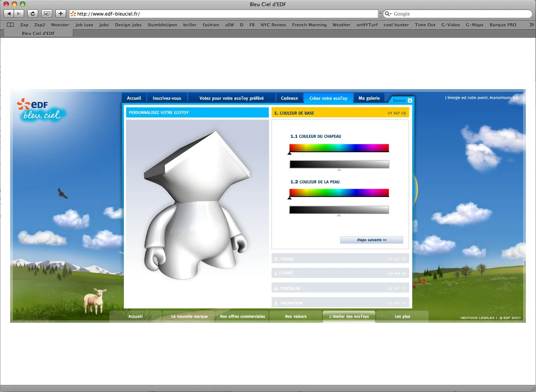
Task: Open the Zap bookmark
Action: (x=24, y=25)
